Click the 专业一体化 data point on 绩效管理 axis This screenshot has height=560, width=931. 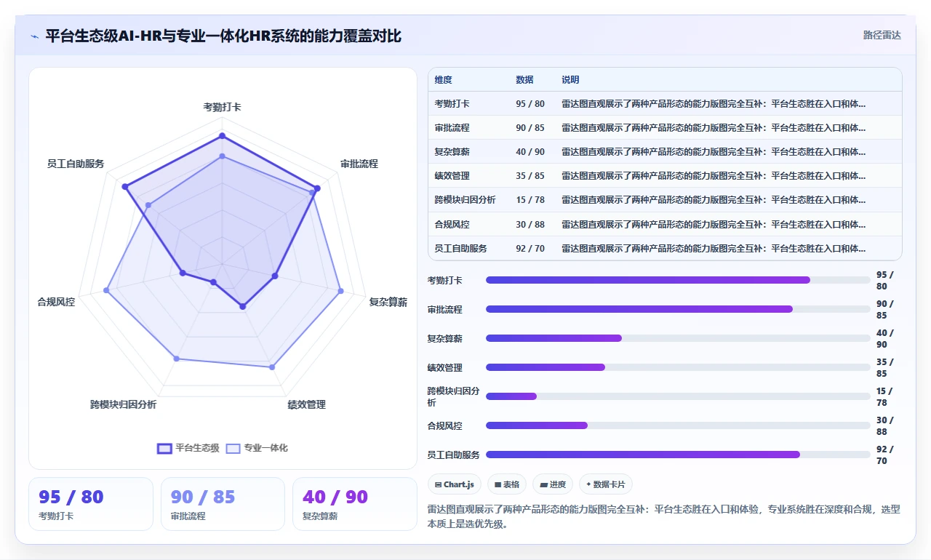tap(272, 367)
